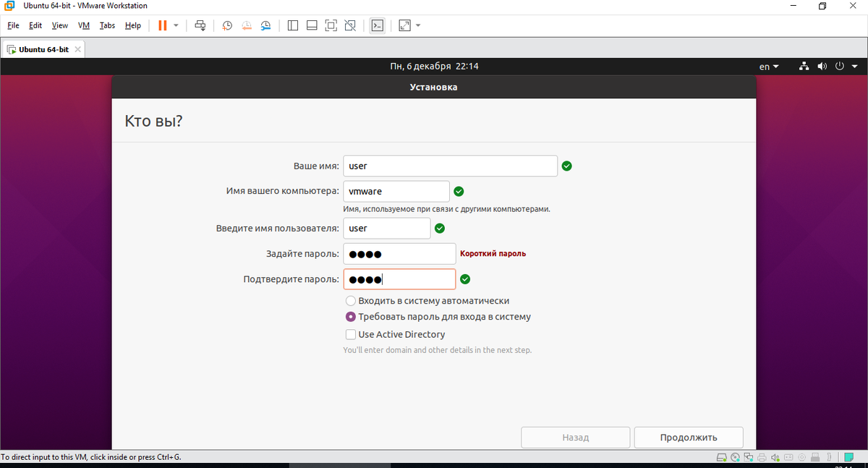Click the 'Короткий пароль' warning text
This screenshot has height=468, width=868.
[x=493, y=254]
